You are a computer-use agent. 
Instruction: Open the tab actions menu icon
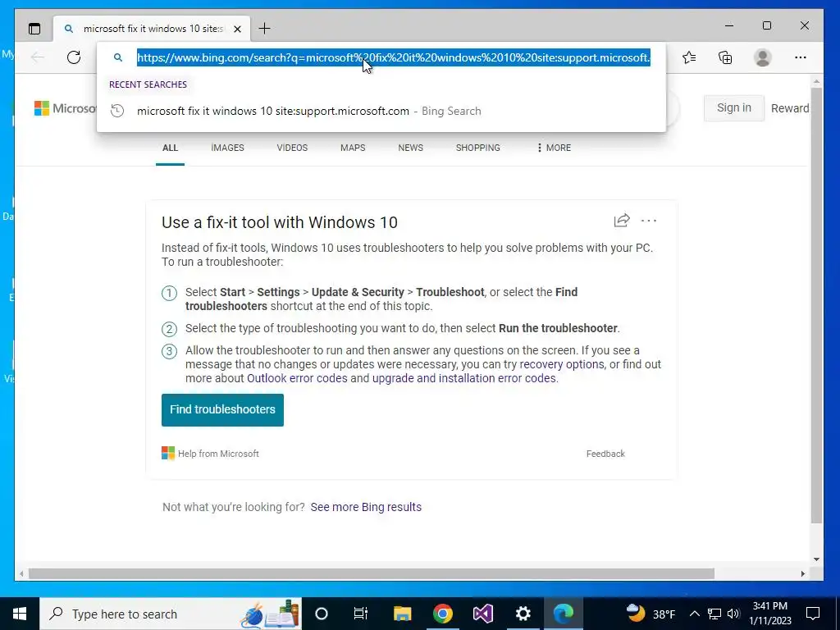34,29
